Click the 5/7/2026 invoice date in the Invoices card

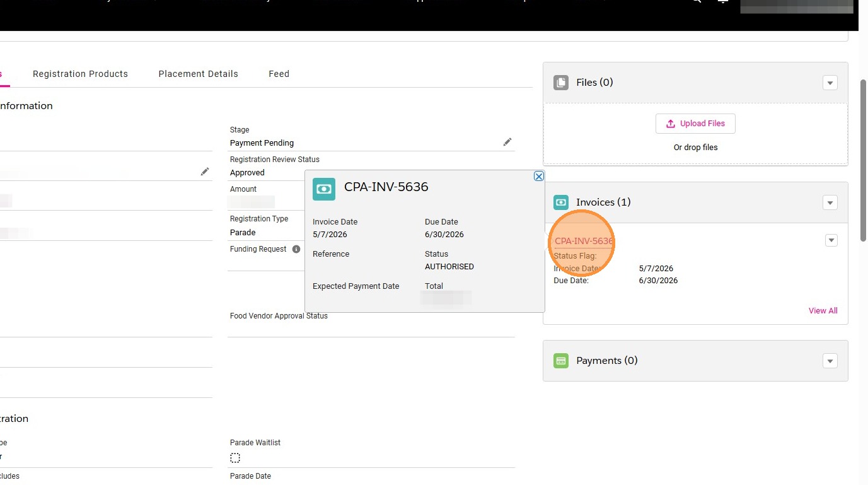(656, 269)
